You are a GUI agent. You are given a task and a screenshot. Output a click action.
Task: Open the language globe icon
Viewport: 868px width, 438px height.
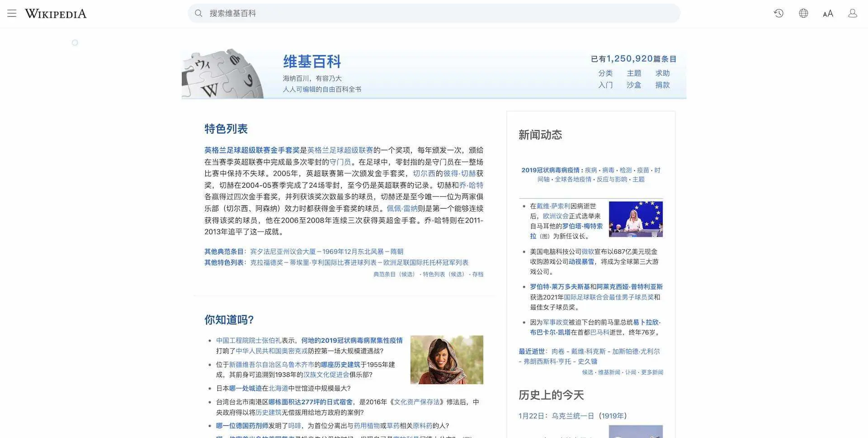coord(803,13)
